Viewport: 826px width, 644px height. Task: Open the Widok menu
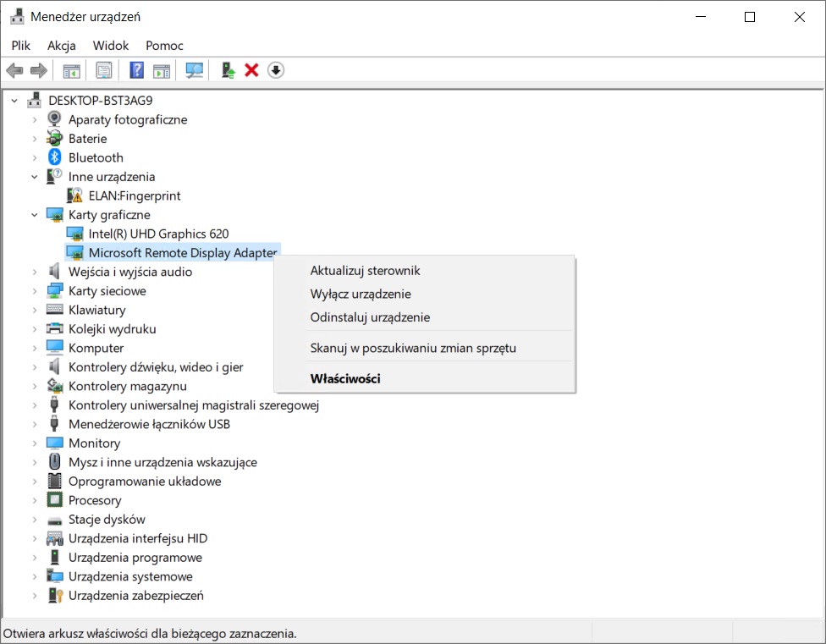point(111,46)
